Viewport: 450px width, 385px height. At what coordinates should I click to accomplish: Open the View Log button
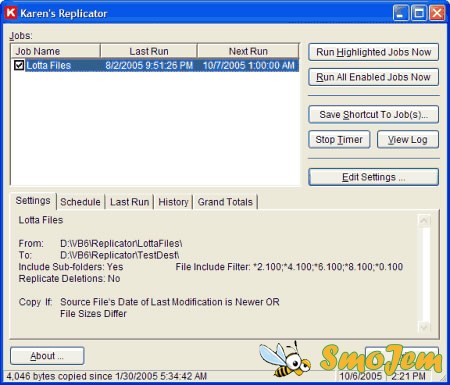click(x=408, y=140)
